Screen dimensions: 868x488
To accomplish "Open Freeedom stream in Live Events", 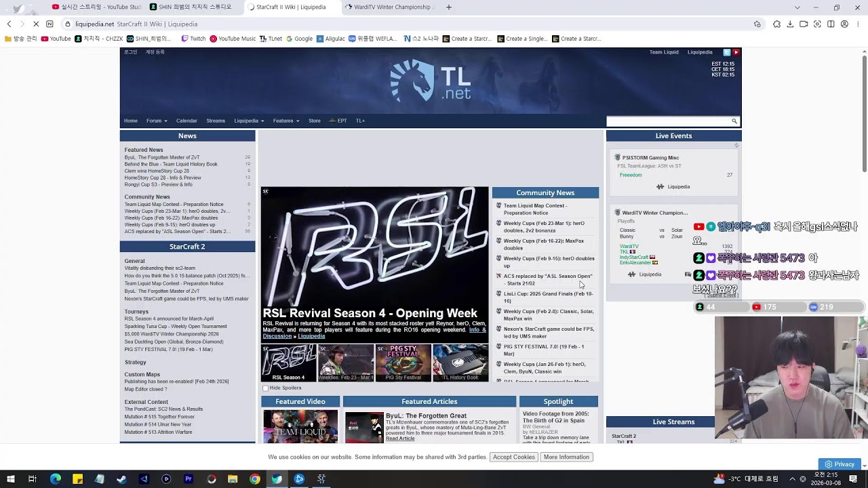I will (x=631, y=175).
